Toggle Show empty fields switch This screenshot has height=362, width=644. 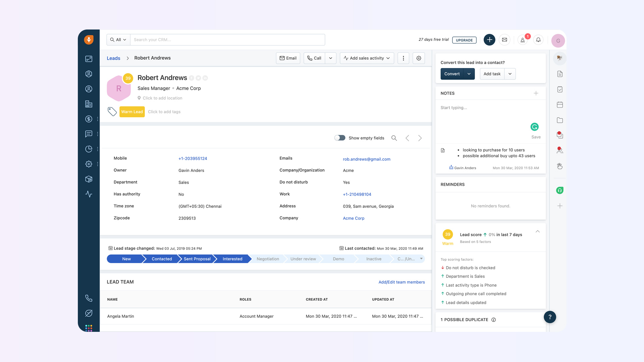click(x=340, y=138)
